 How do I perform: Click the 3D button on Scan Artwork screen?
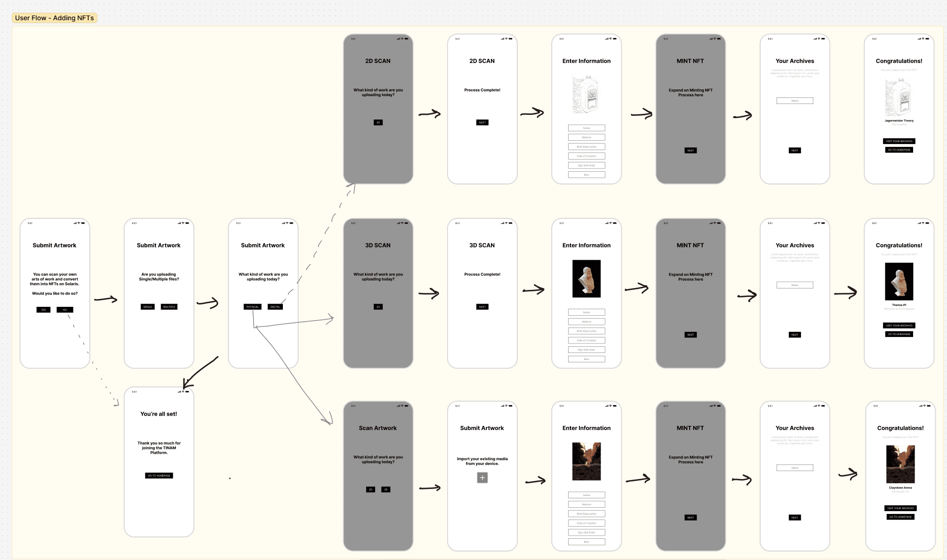click(386, 489)
